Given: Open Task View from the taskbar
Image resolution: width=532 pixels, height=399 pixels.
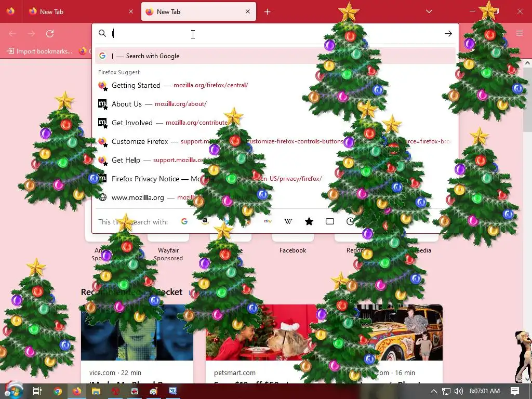Looking at the screenshot, I should point(37,391).
